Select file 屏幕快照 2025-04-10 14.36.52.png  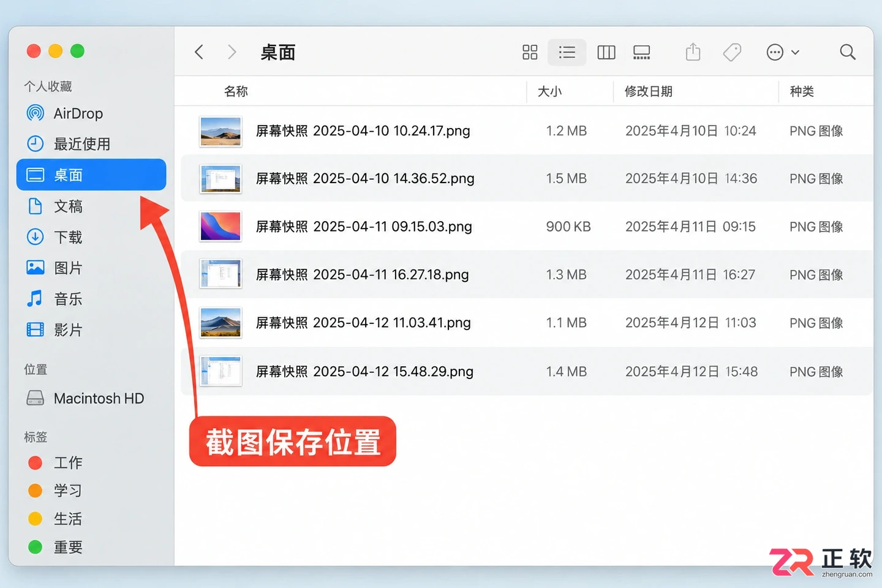527,178
